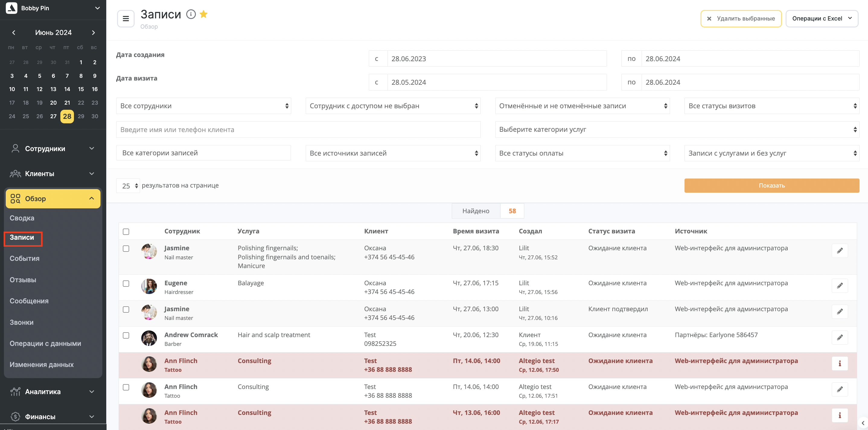Click visit date end field 28.06.2024

(x=750, y=82)
